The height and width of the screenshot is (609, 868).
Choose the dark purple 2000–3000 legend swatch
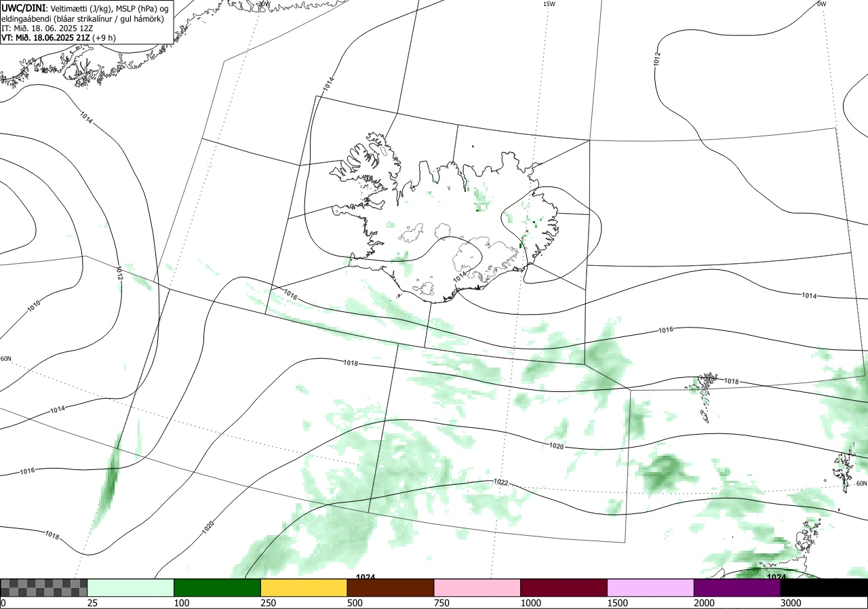pyautogui.click(x=738, y=587)
